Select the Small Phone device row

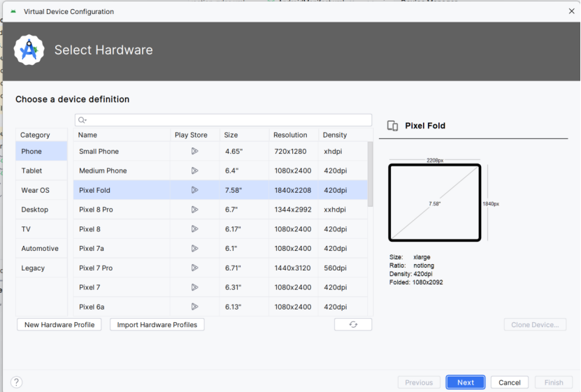point(220,151)
